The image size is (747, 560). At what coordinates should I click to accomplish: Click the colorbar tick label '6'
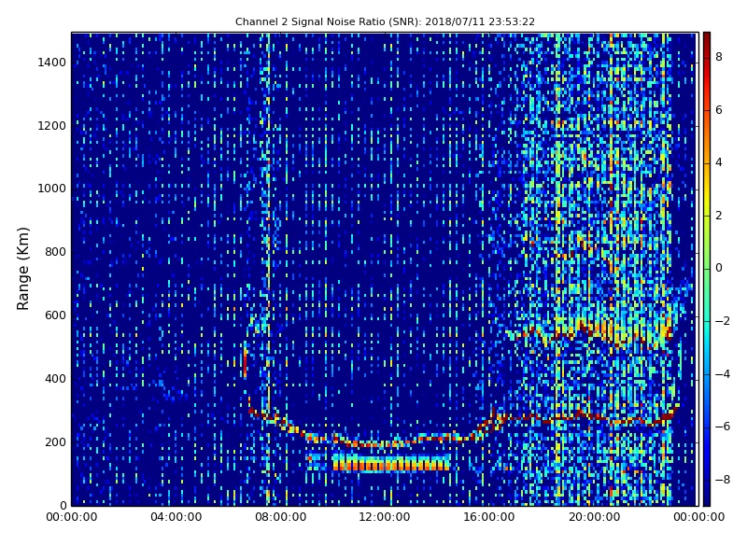719,110
